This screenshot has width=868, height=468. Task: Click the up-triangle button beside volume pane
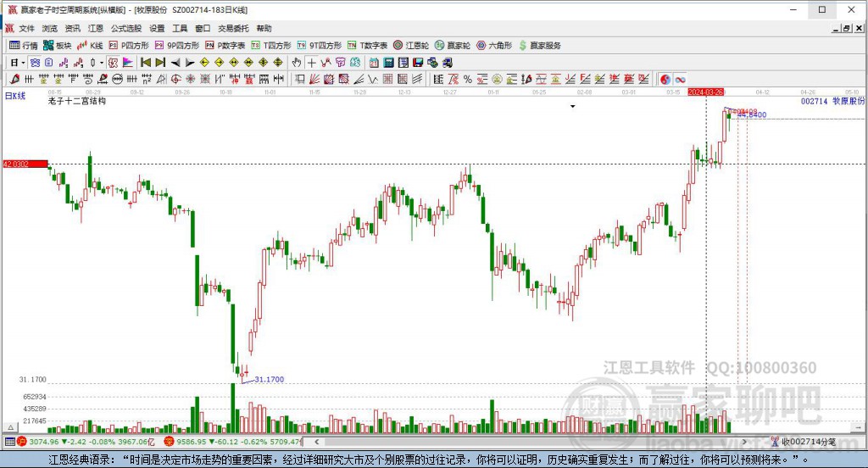[10, 427]
